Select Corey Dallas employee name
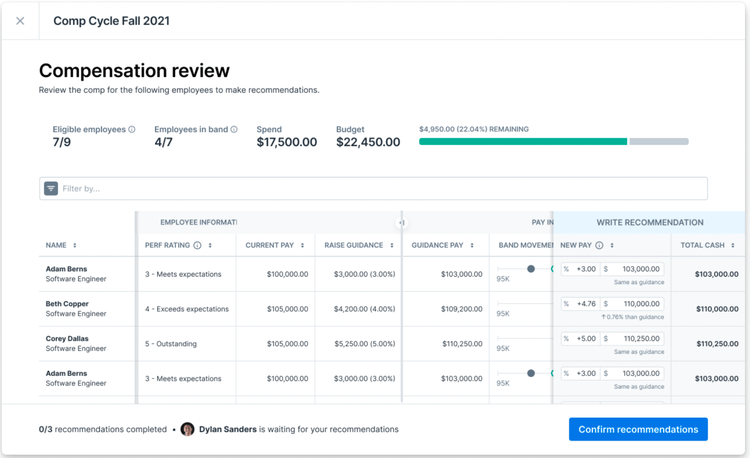Image resolution: width=750 pixels, height=458 pixels. [67, 338]
